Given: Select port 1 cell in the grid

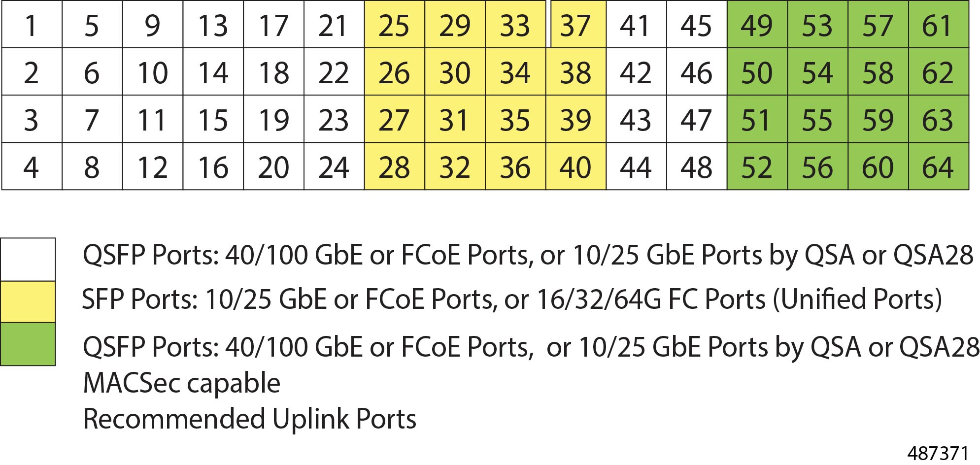Looking at the screenshot, I should pyautogui.click(x=32, y=25).
